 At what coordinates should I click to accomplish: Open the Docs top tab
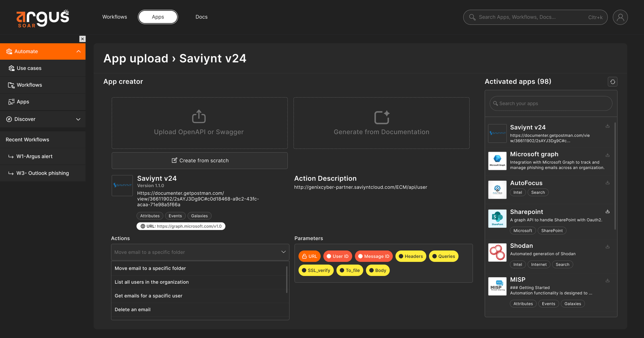tap(202, 17)
